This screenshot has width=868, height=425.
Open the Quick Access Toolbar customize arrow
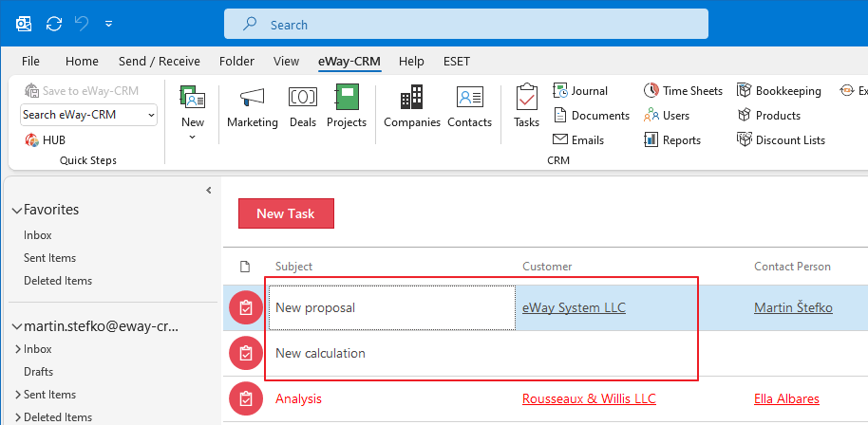click(109, 24)
